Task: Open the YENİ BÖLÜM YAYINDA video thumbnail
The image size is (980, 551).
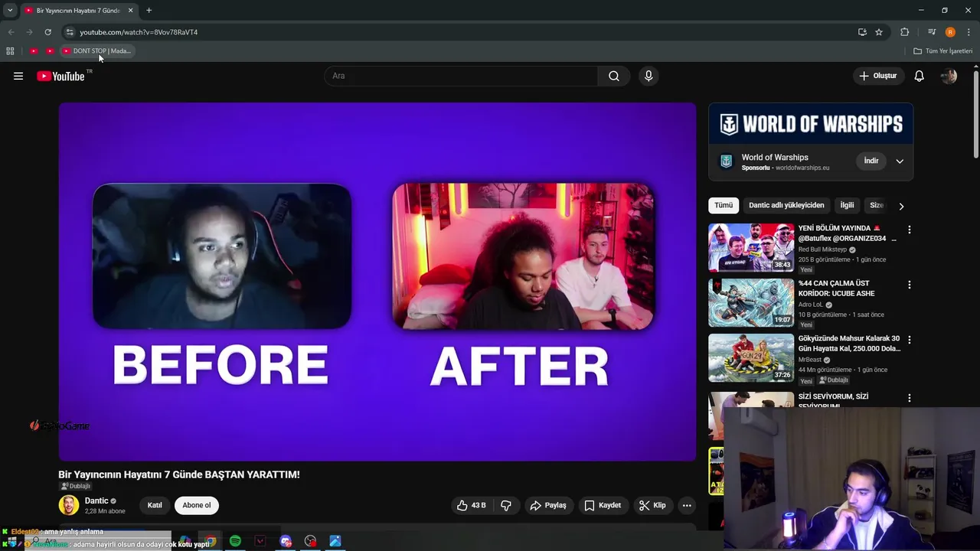Action: 751,247
